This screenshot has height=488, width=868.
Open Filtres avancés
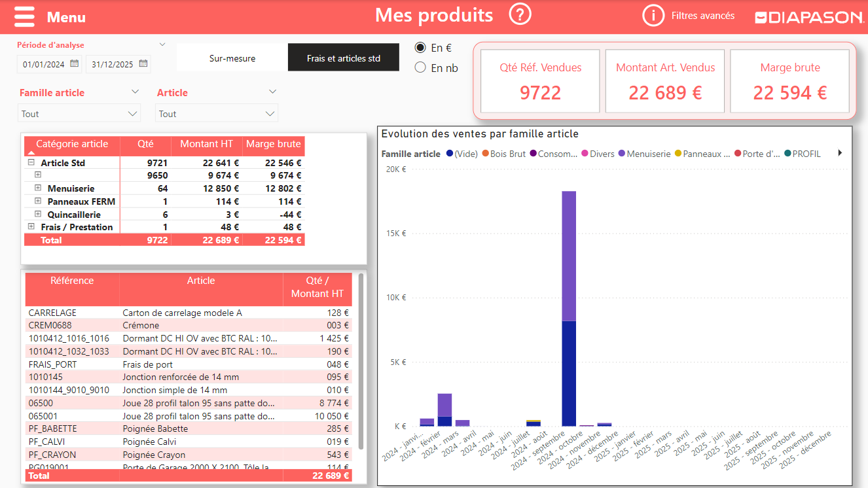point(703,16)
